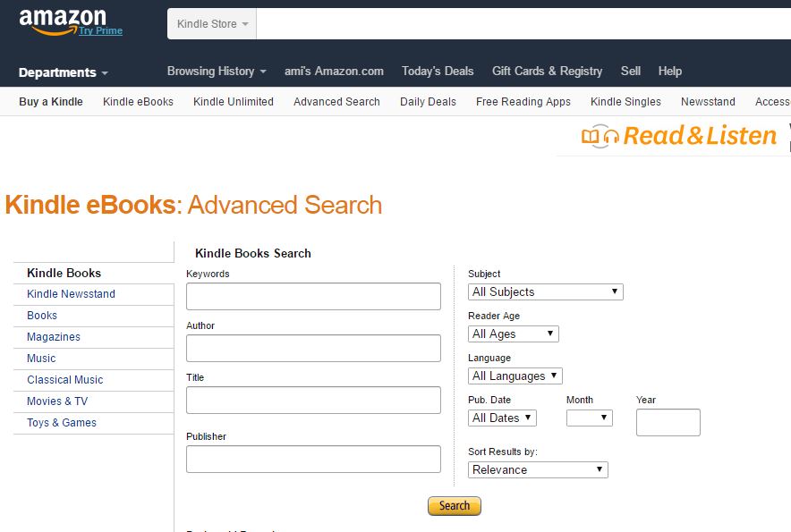The image size is (791, 532).
Task: Click the Amazon logo
Action: (x=62, y=21)
